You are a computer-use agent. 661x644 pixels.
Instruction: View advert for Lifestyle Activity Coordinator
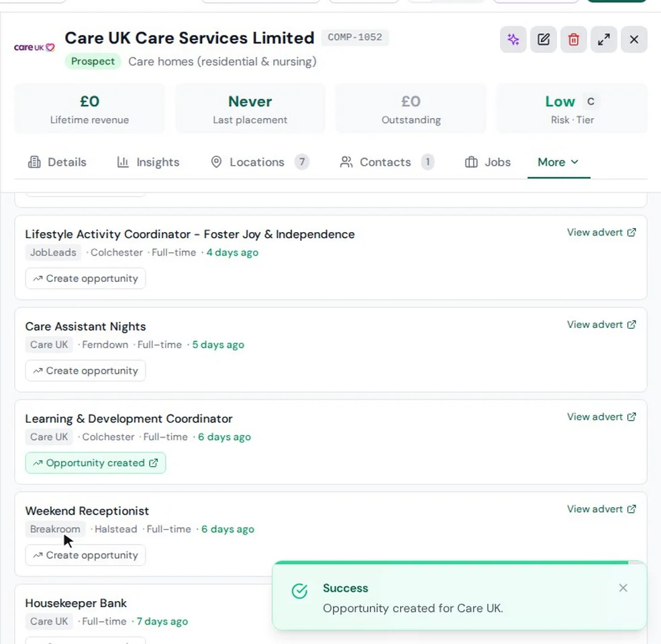[x=601, y=232]
